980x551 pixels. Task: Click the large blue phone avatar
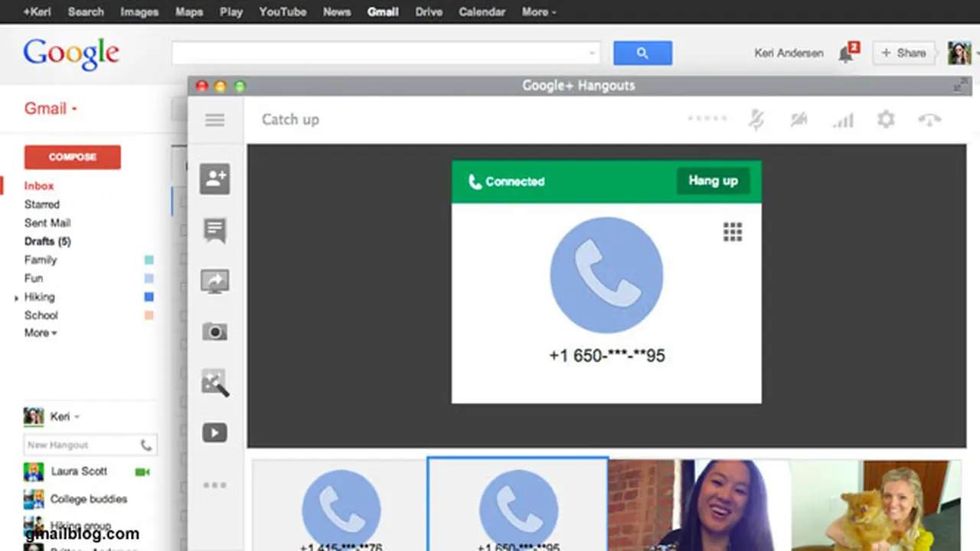coord(606,275)
